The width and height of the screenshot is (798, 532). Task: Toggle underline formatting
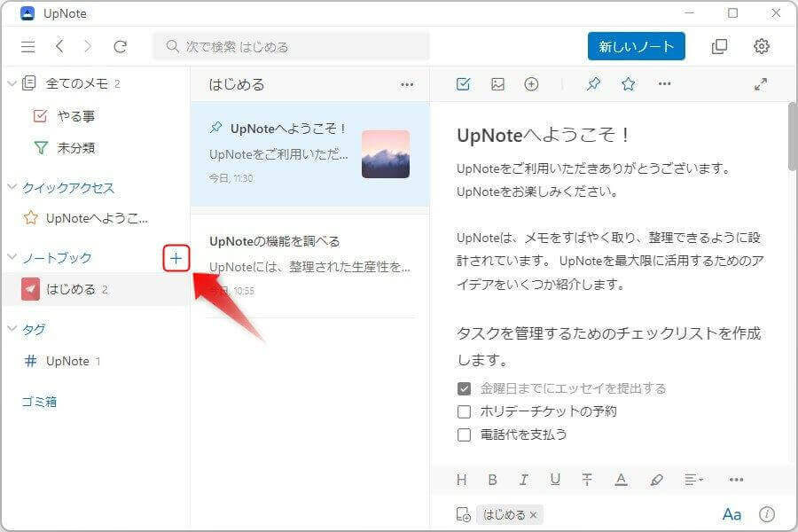[x=555, y=480]
